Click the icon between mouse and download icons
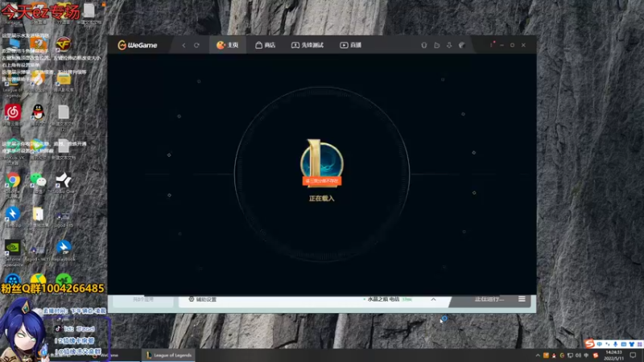The width and height of the screenshot is (644, 362). click(436, 45)
